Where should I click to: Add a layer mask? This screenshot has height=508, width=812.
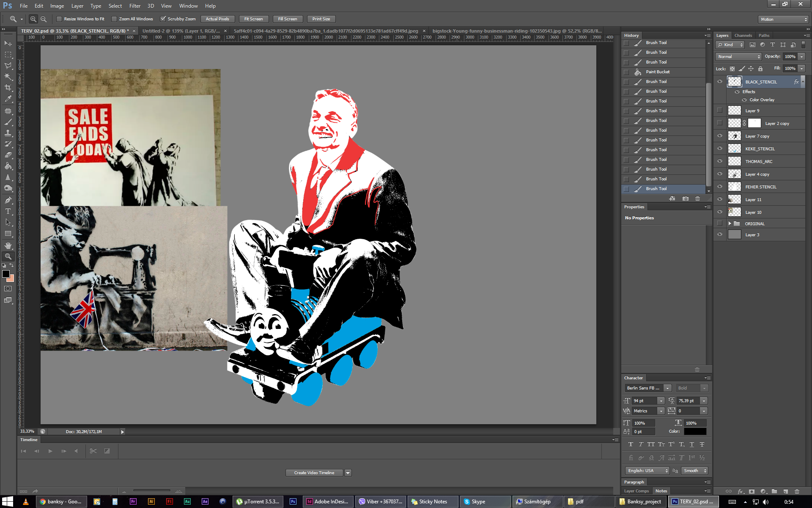pos(752,491)
